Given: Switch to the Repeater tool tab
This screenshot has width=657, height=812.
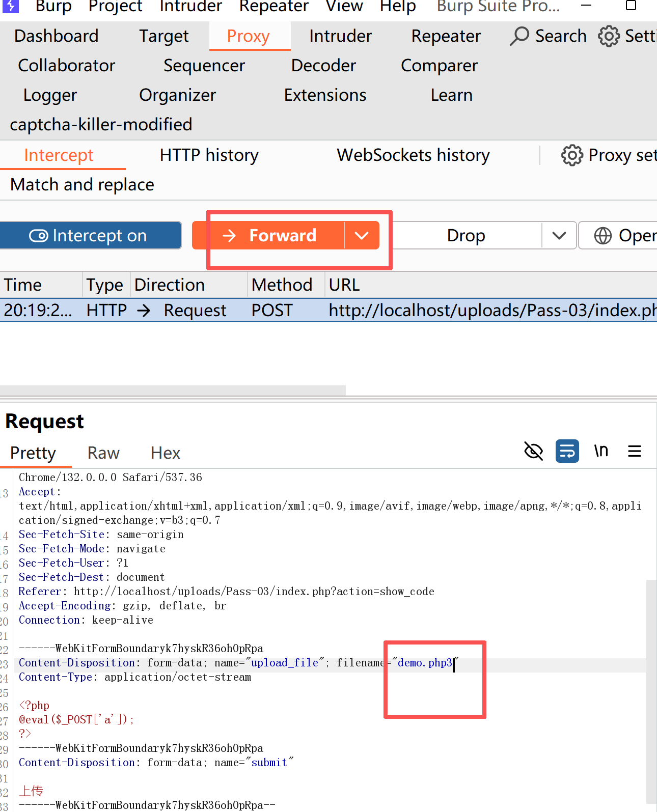Looking at the screenshot, I should coord(446,36).
